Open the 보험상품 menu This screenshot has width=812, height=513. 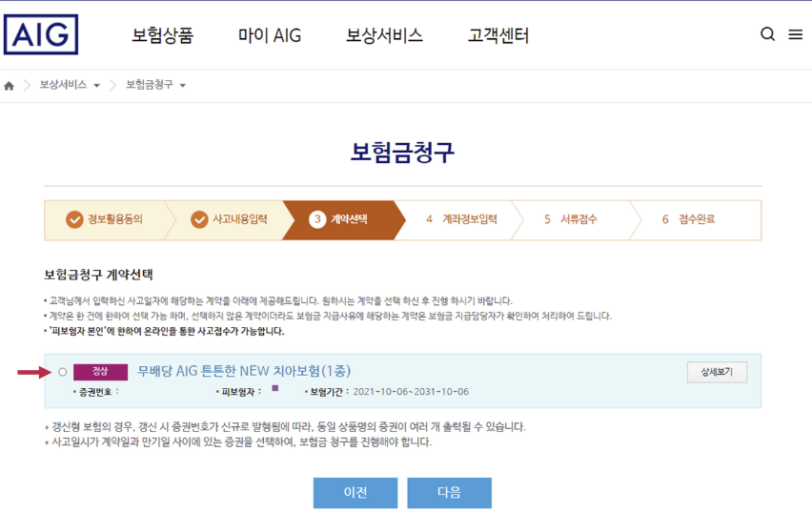(163, 35)
